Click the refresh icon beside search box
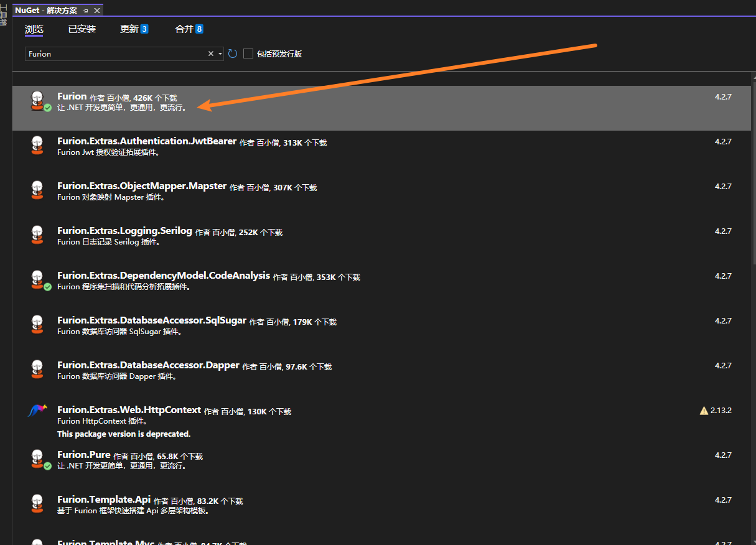 coord(233,54)
